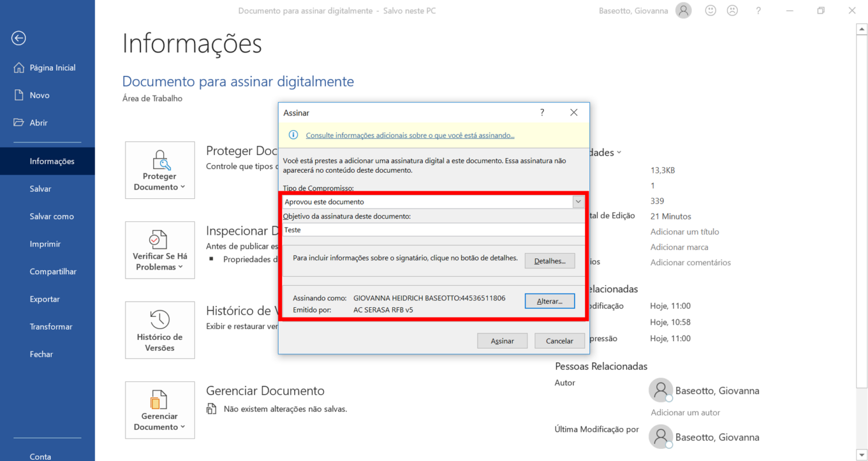Click the smiley feedback face icon
This screenshot has width=868, height=461.
click(x=711, y=10)
